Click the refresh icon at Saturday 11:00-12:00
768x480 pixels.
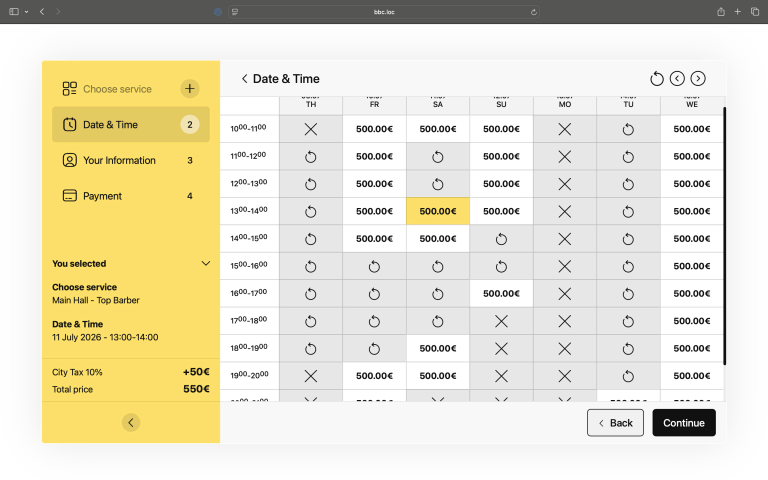click(x=437, y=157)
